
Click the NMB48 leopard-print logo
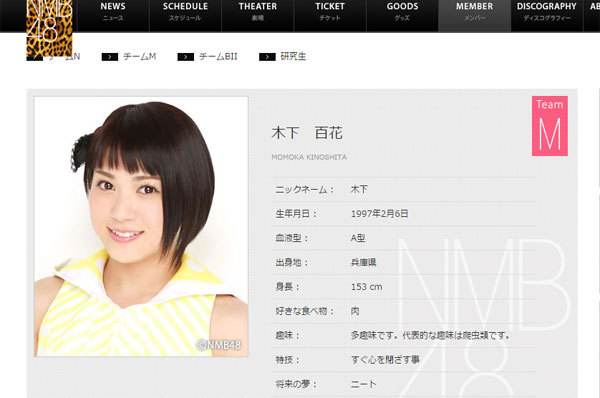(x=49, y=28)
